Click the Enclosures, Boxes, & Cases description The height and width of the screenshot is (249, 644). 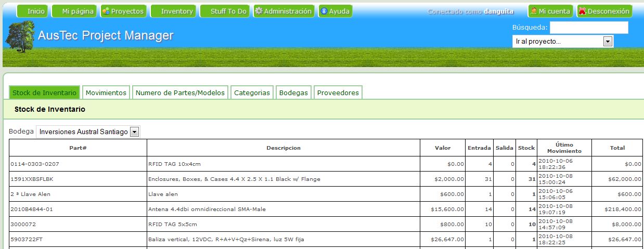234,179
